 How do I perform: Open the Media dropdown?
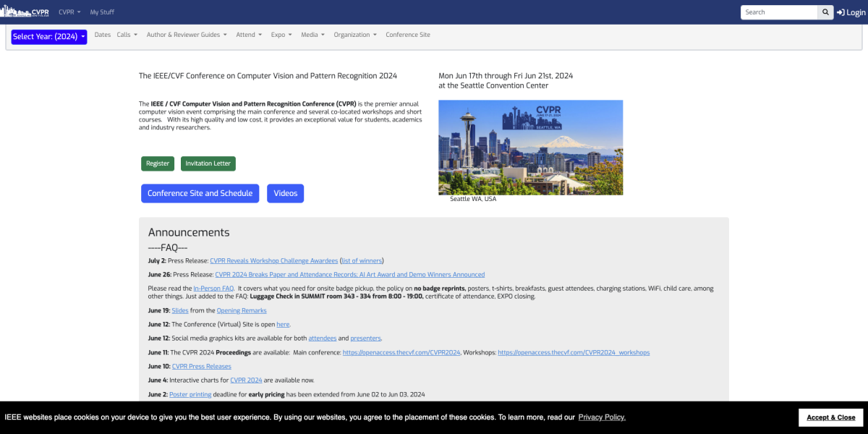click(312, 34)
